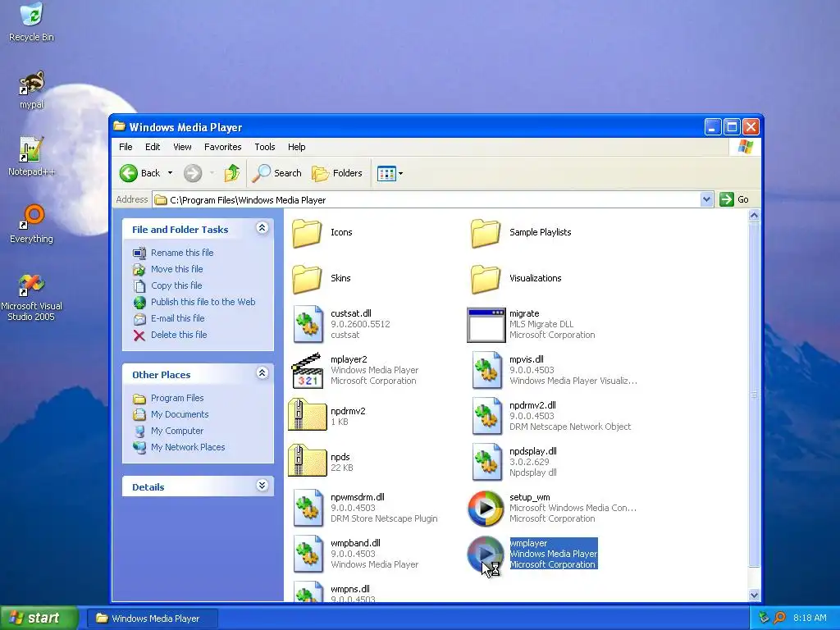Screen dimensions: 840x630
Task: Select Microsoft Visual Studio 2005 shortcut
Action: (32, 298)
